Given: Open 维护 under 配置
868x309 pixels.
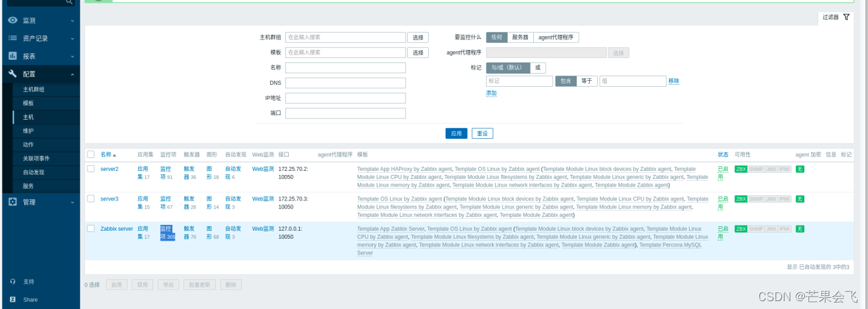Looking at the screenshot, I should pyautogui.click(x=28, y=131).
